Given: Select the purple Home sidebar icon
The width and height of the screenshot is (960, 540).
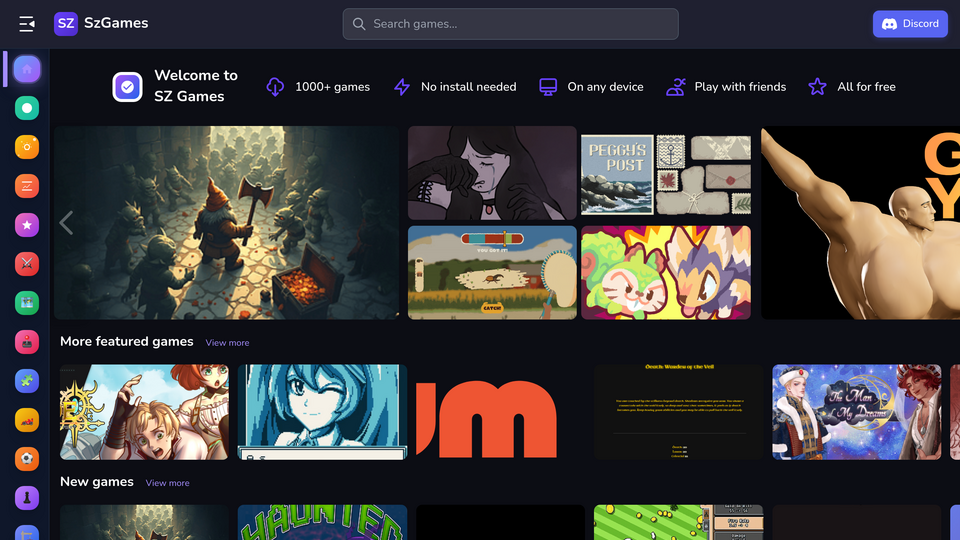Looking at the screenshot, I should coord(27,69).
